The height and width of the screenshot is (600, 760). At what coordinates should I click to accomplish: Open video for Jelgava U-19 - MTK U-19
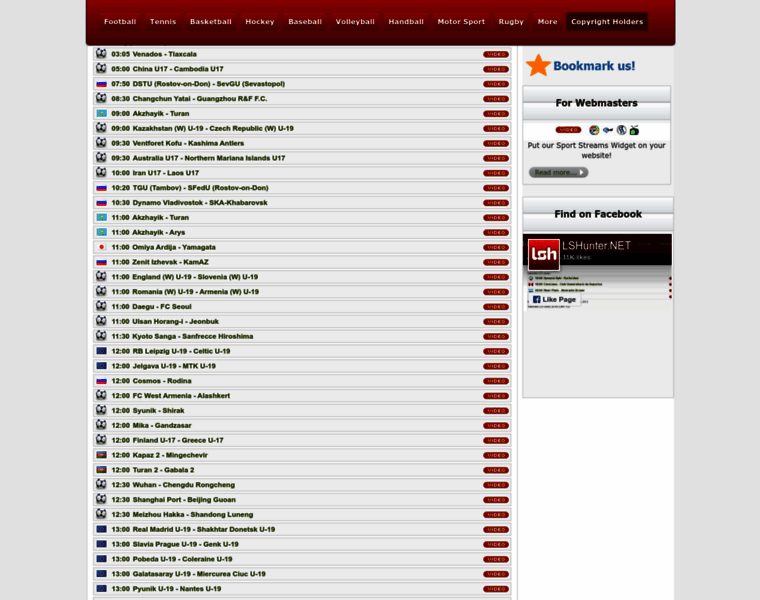point(496,366)
